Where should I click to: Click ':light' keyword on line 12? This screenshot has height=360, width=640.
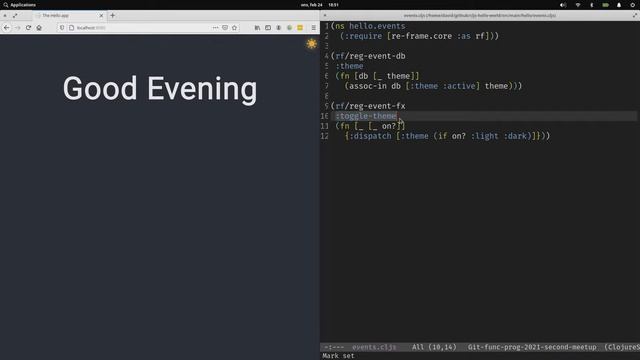pyautogui.click(x=484, y=136)
